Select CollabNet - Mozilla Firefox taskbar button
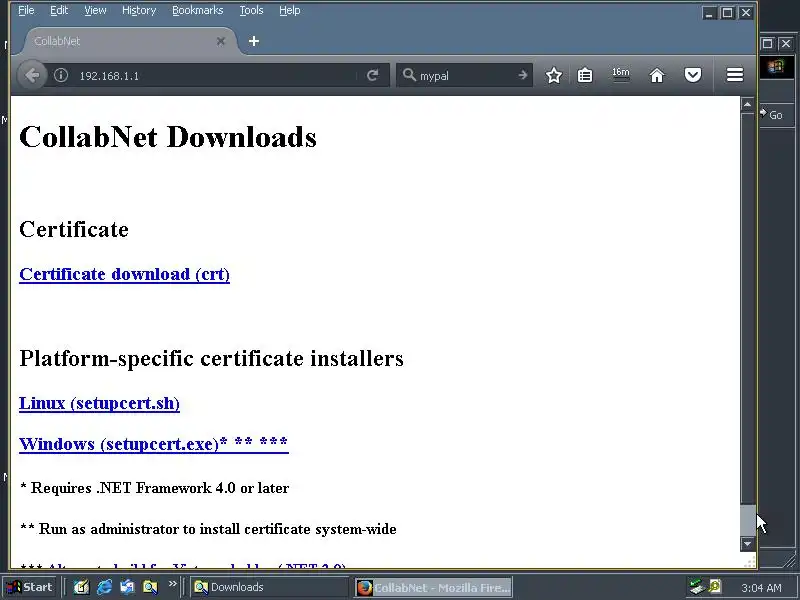Screen dimensions: 800x600 [434, 588]
